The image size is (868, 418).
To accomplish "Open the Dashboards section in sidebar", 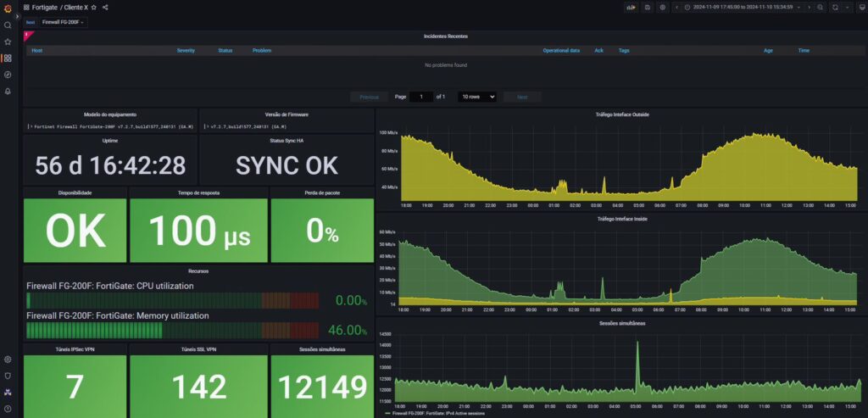I will click(8, 59).
